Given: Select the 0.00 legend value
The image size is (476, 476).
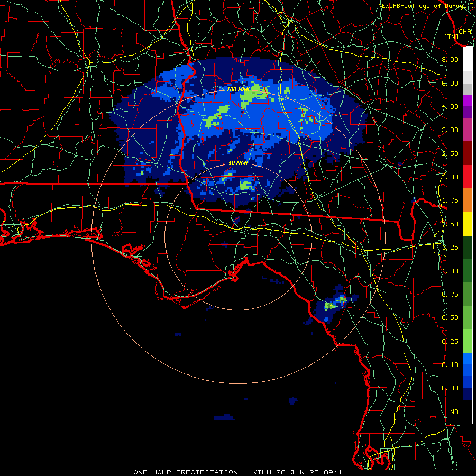Looking at the screenshot, I should point(450,388).
